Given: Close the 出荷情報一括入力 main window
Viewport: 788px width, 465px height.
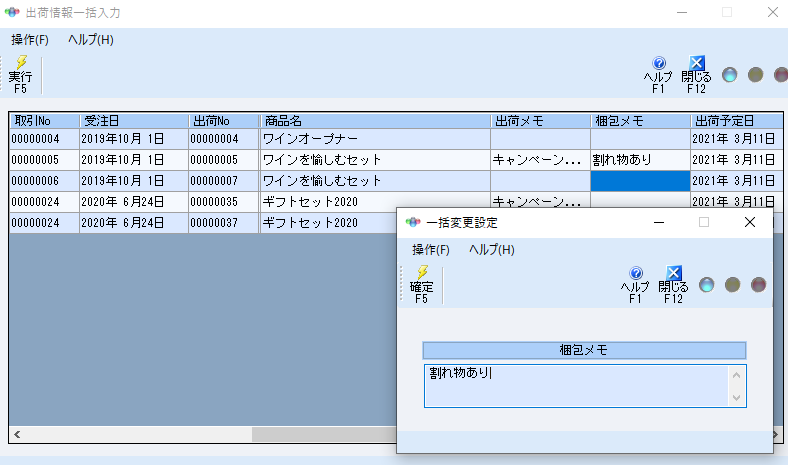Looking at the screenshot, I should click(773, 12).
